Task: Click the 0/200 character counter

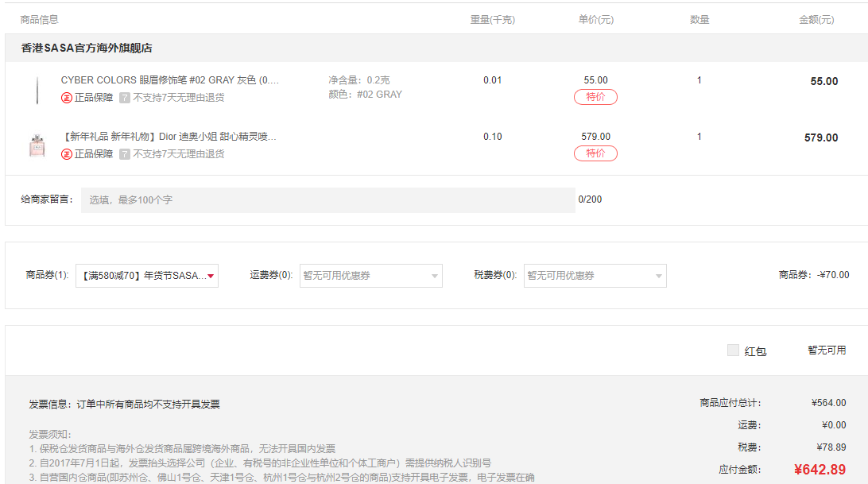Action: pyautogui.click(x=590, y=199)
